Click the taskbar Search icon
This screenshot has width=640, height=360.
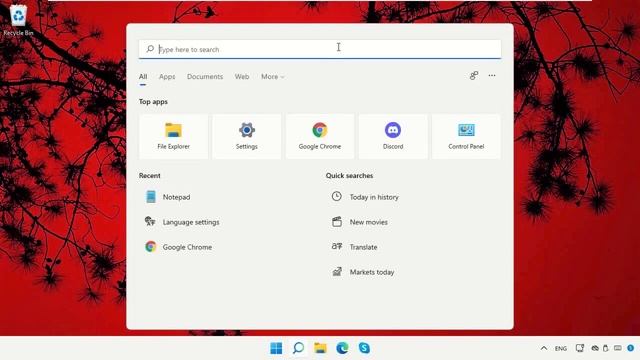(298, 348)
